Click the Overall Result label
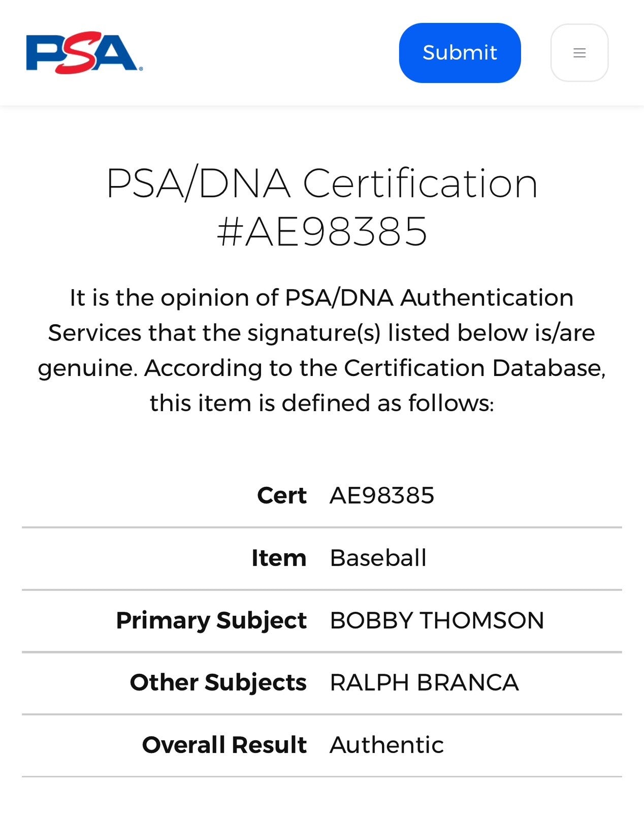 click(224, 745)
